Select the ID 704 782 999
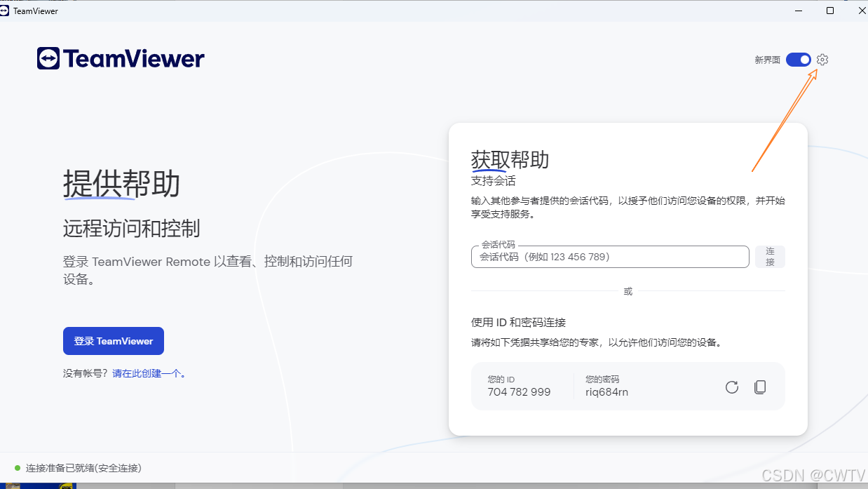 [x=519, y=392]
